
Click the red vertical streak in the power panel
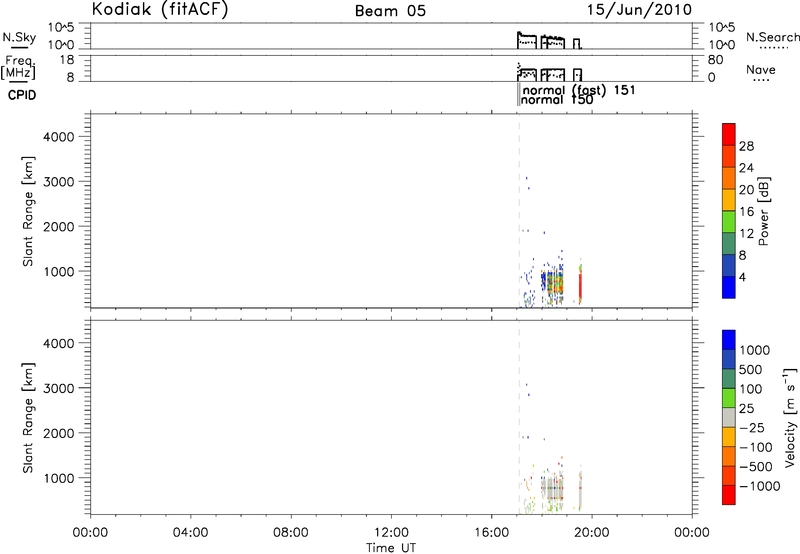pos(580,286)
